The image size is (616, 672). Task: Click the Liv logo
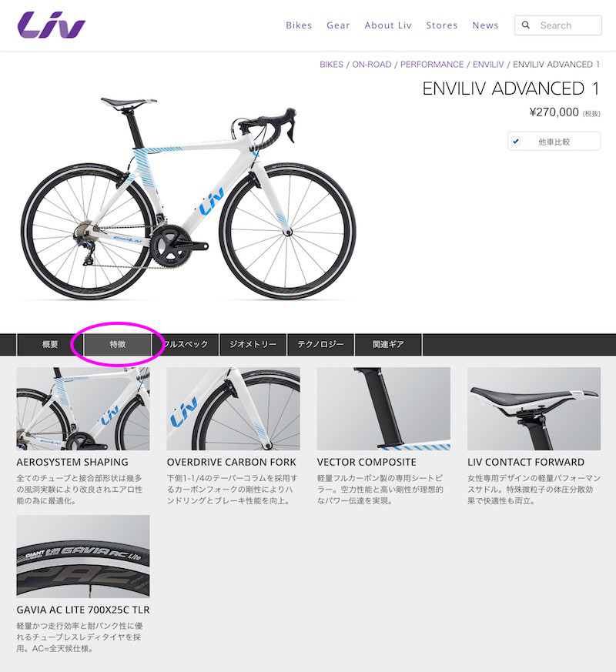(x=52, y=25)
